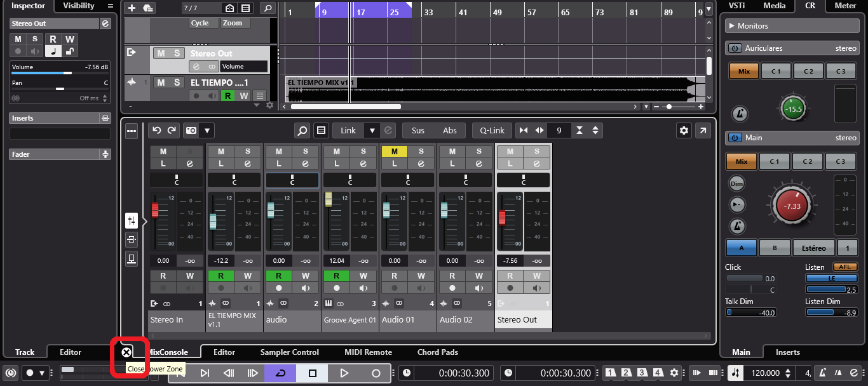Unmute the Audio 01 channel
The image size is (868, 386).
click(x=394, y=151)
